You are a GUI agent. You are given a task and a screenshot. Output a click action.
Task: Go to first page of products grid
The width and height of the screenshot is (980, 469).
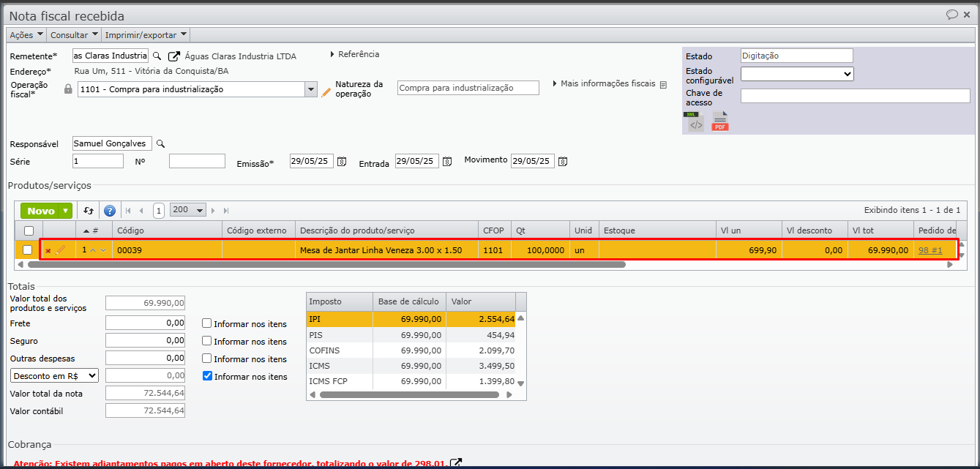pyautogui.click(x=129, y=211)
